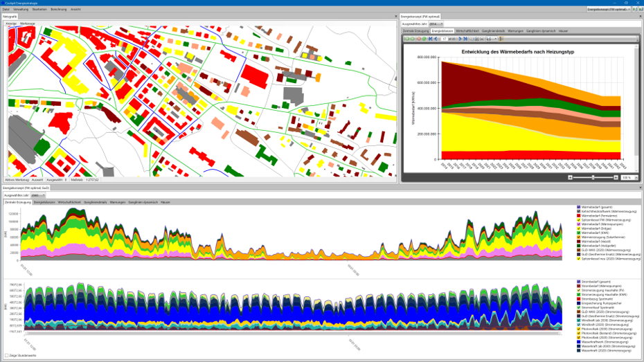644x362 pixels.
Task: Expand the save format dropdown arrow in report toolbar
Action: (495, 39)
